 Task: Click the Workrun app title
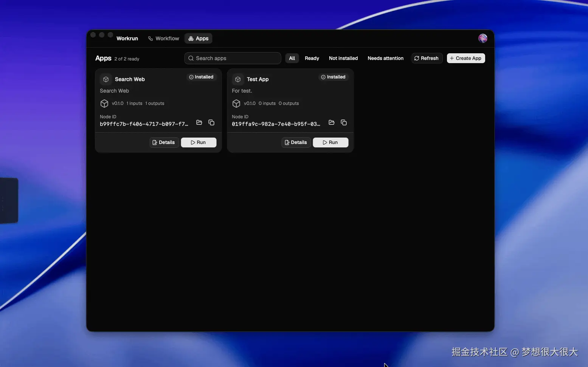127,39
